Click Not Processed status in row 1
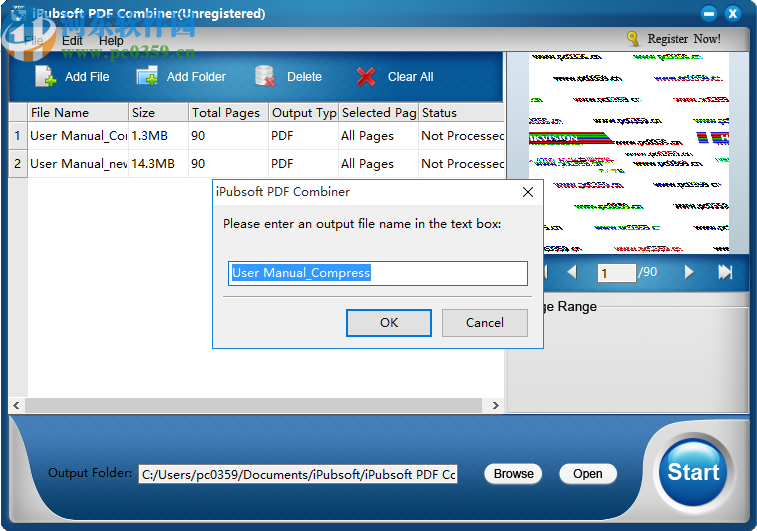Screen dimensions: 757x531 point(462,136)
